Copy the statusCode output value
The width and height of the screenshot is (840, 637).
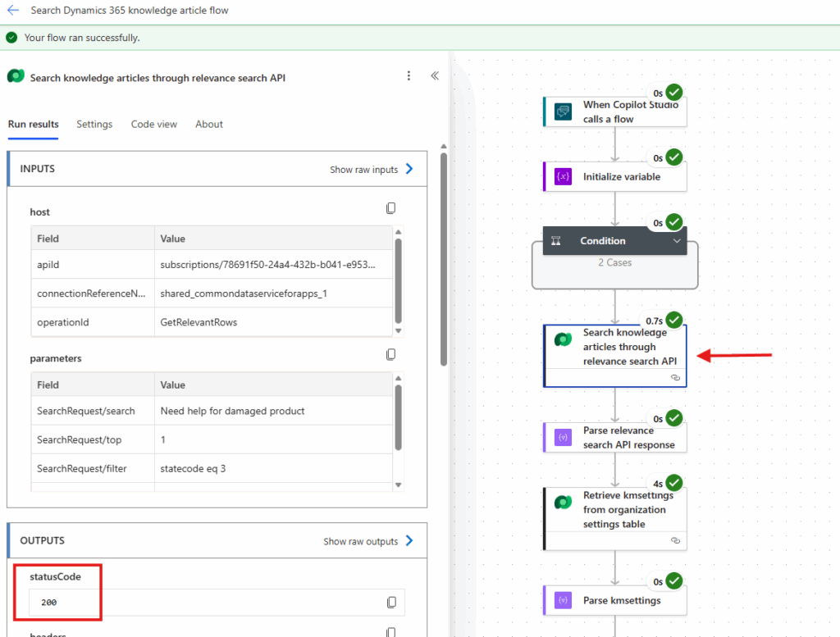391,603
